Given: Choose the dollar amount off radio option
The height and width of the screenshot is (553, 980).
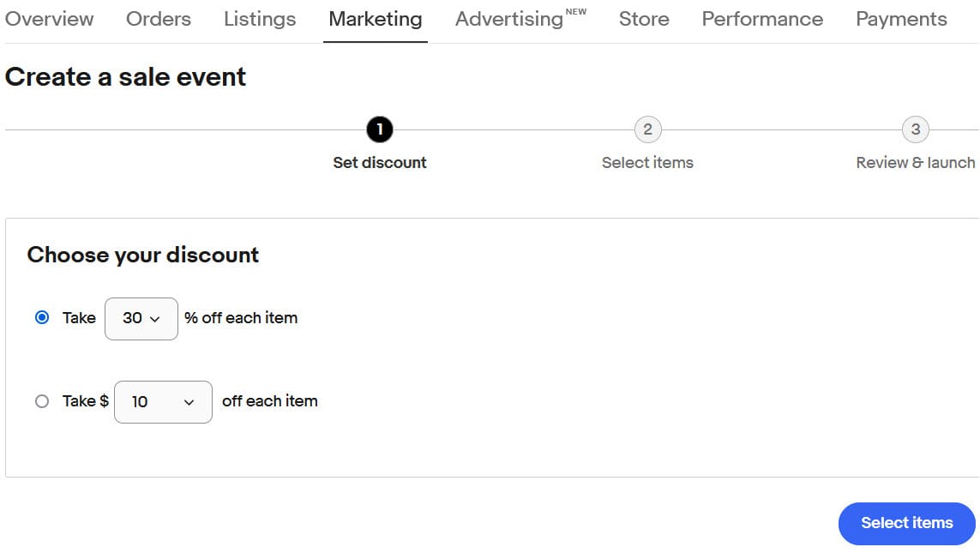Looking at the screenshot, I should coord(42,401).
